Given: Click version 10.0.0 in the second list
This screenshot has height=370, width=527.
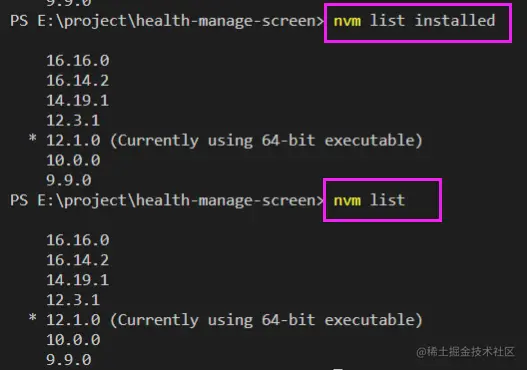Looking at the screenshot, I should [73, 340].
